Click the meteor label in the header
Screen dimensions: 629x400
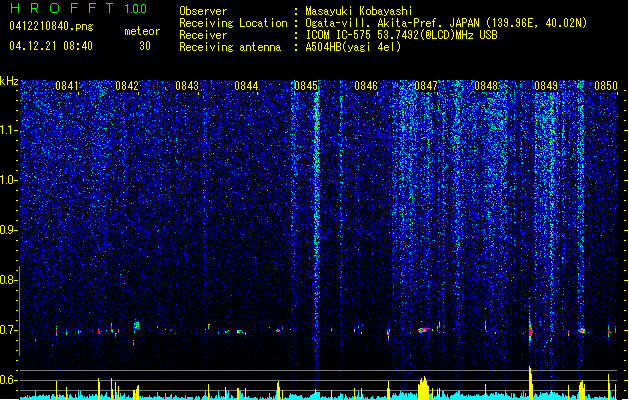(142, 31)
